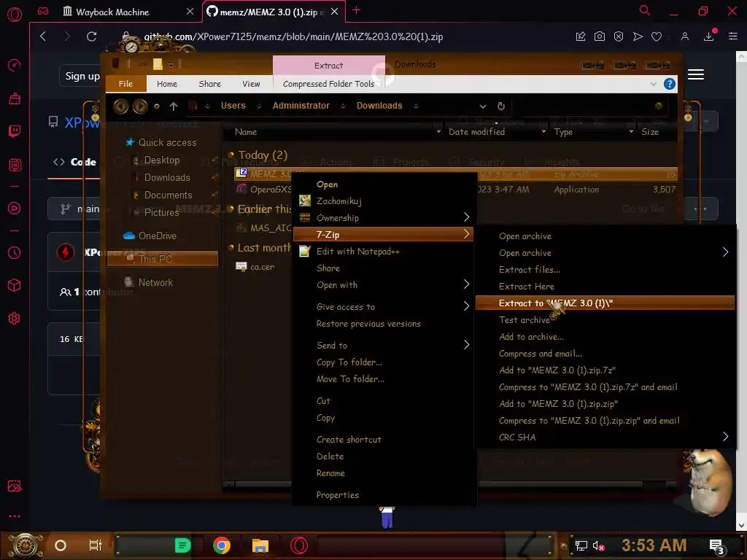Open Network in navigation pane
Image resolution: width=747 pixels, height=560 pixels.
point(155,282)
